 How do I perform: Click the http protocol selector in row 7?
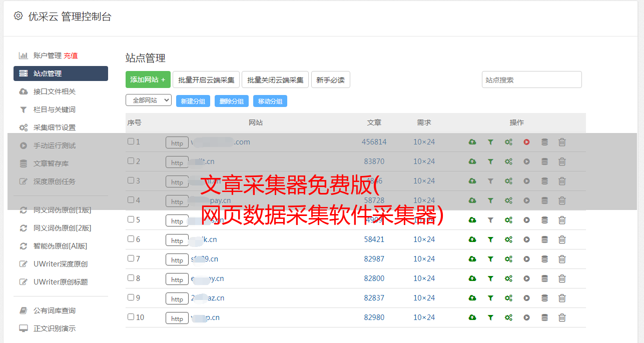coord(177,259)
